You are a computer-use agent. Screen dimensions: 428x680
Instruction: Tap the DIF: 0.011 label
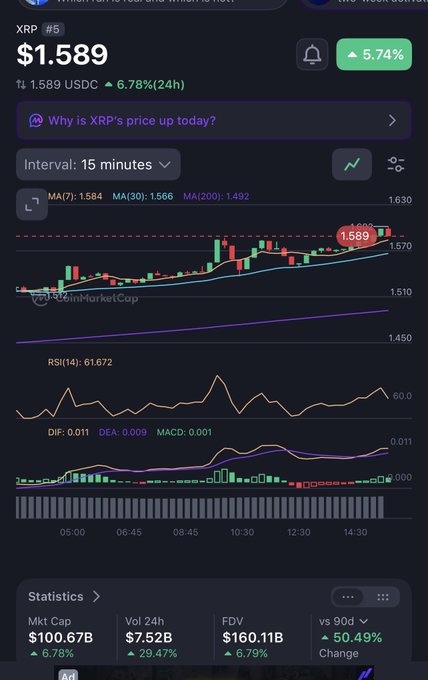point(68,432)
